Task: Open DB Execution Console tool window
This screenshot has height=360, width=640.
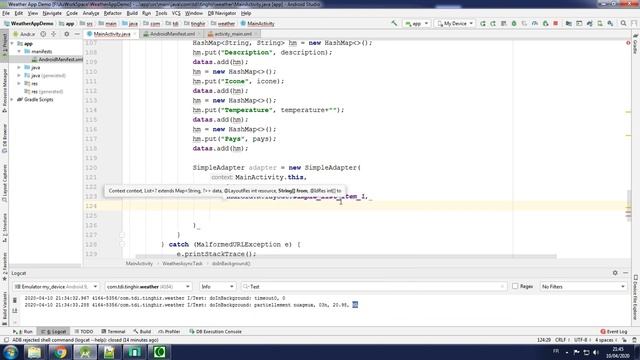Action: pos(216,331)
